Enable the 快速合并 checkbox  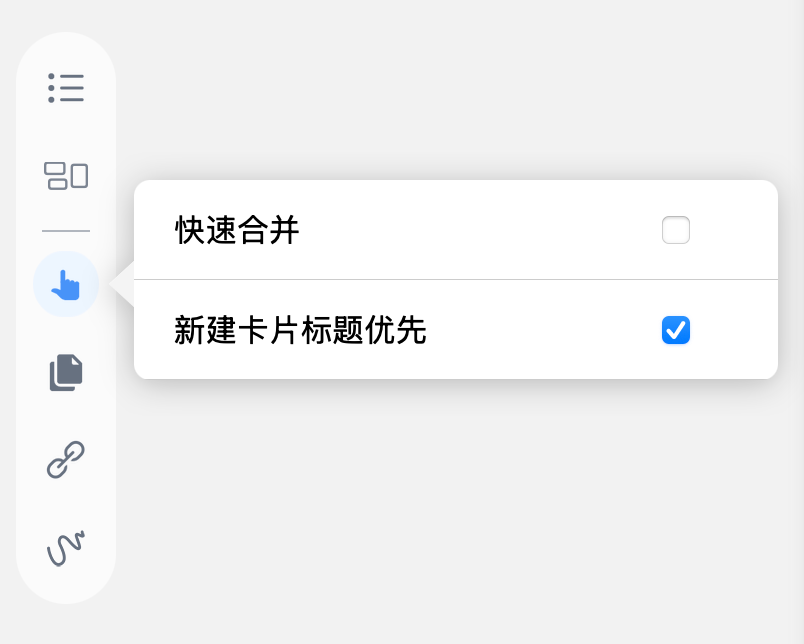pos(676,230)
